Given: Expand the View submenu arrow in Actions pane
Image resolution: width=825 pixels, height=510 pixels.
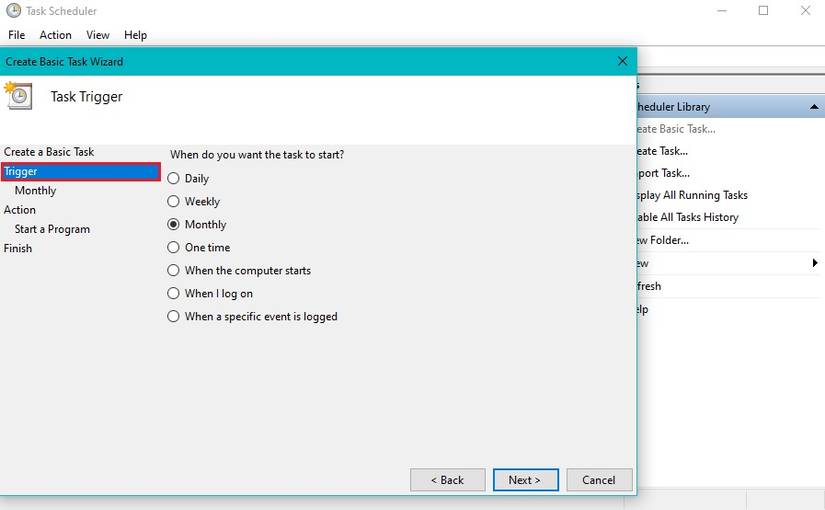Looking at the screenshot, I should [x=814, y=263].
